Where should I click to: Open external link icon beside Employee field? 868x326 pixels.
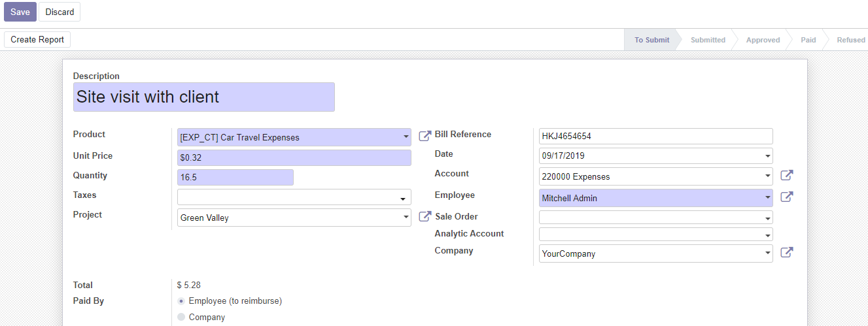[786, 197]
